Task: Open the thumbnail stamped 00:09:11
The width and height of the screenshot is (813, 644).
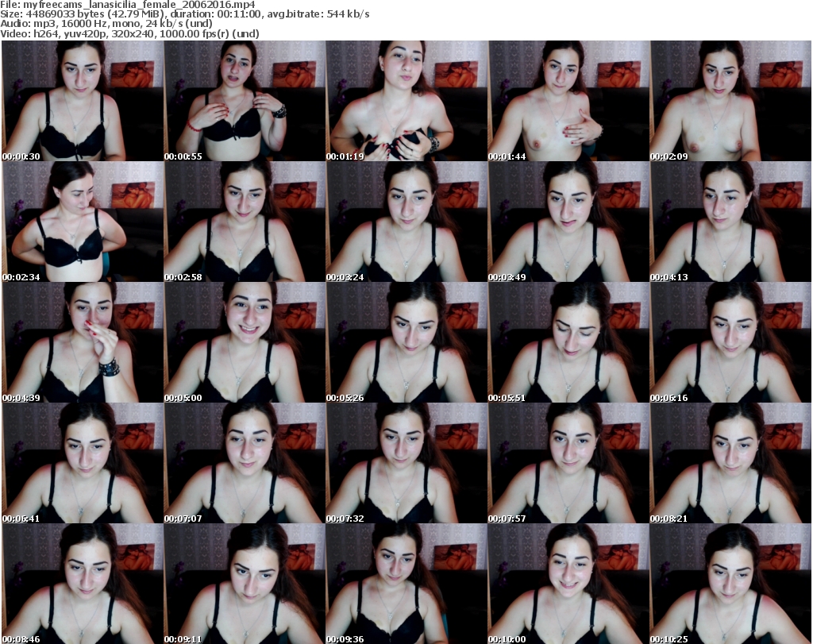Action: pyautogui.click(x=245, y=584)
